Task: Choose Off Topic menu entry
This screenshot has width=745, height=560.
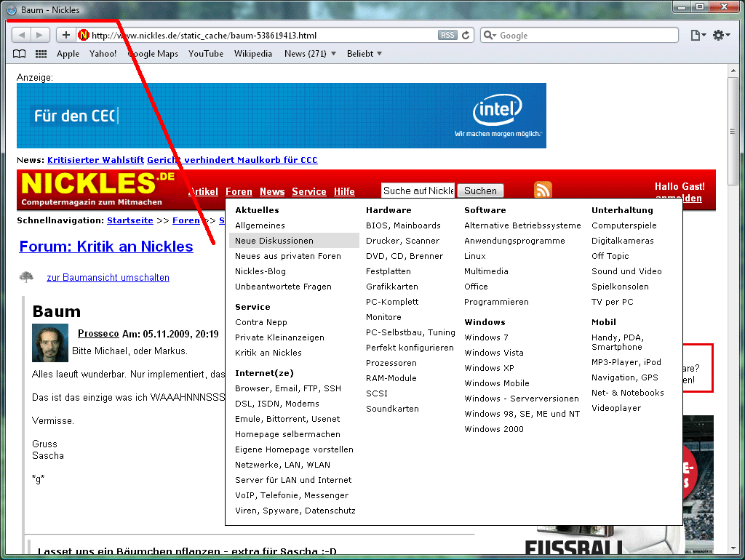Action: tap(610, 256)
